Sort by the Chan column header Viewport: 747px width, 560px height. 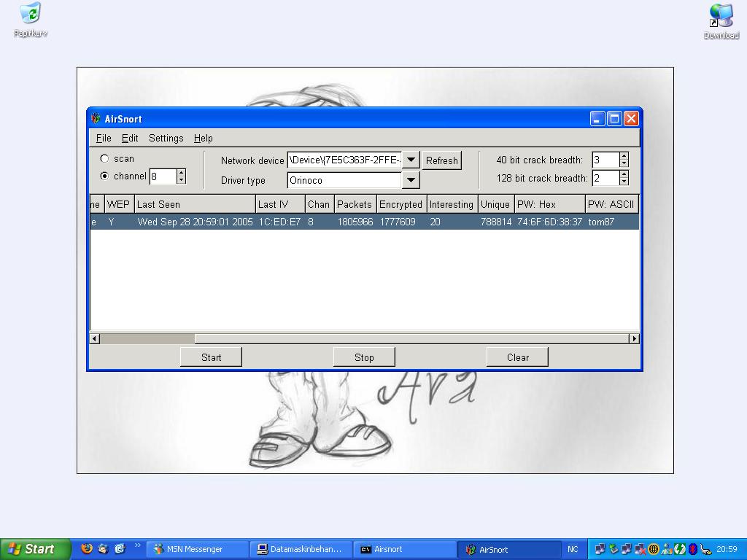(320, 204)
